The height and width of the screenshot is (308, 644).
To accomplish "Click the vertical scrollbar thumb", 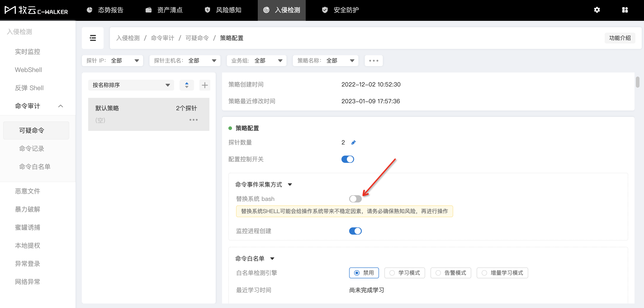I will pos(637,82).
